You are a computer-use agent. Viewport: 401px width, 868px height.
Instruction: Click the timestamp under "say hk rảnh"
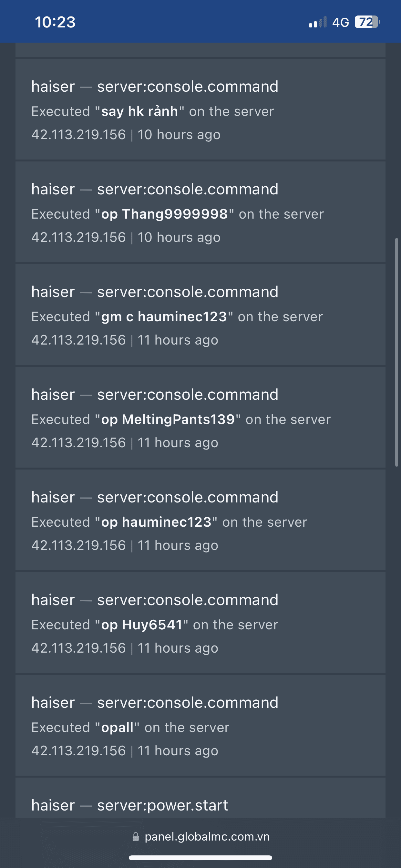coord(179,135)
